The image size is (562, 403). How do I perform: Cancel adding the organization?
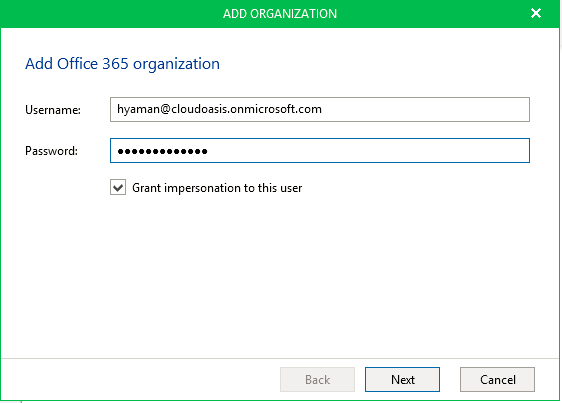tap(497, 379)
